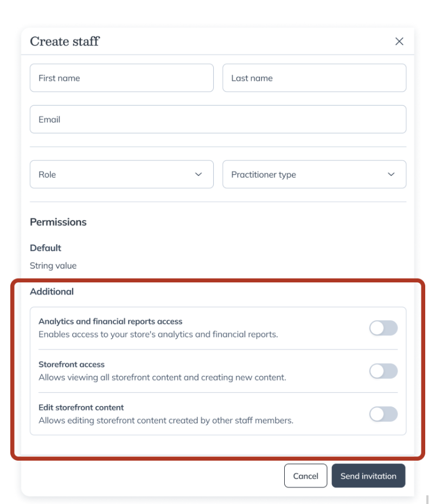Select the String value text

click(53, 266)
